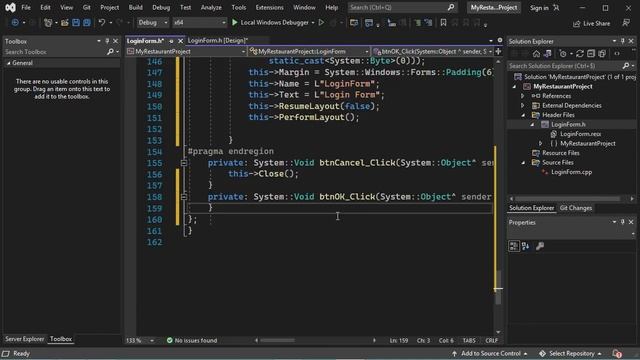640x360 pixels.
Task: Open the MyRestaurantProject scope dropdown
Action: point(186,51)
